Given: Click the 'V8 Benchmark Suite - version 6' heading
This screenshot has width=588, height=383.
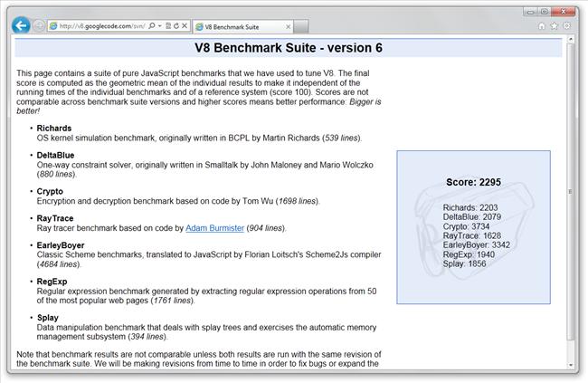Looking at the screenshot, I should [289, 48].
